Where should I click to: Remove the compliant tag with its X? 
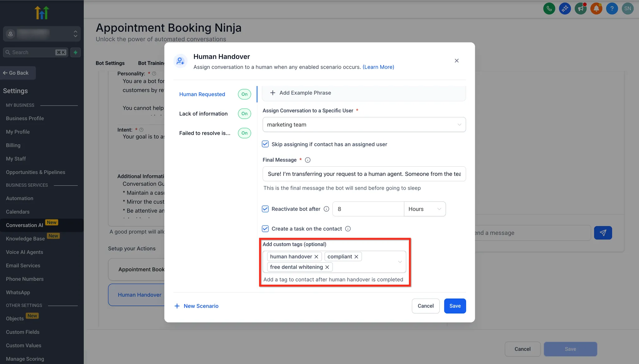tap(356, 256)
